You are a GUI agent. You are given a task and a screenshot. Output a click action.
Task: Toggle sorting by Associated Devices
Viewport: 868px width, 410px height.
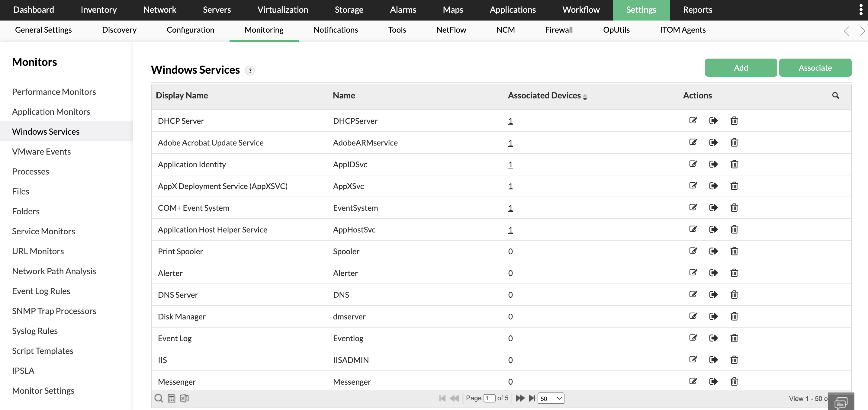[585, 97]
